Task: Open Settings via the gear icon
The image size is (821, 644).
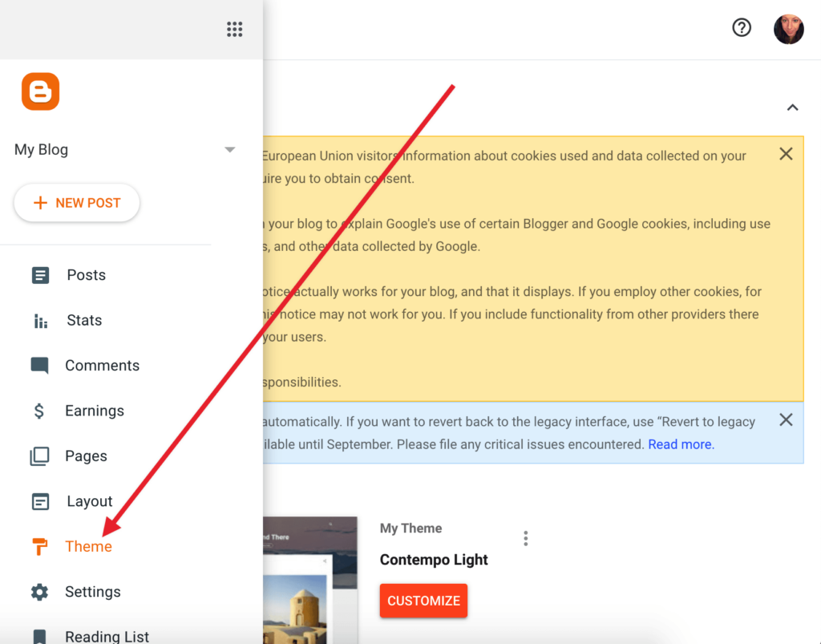Action: tap(40, 591)
